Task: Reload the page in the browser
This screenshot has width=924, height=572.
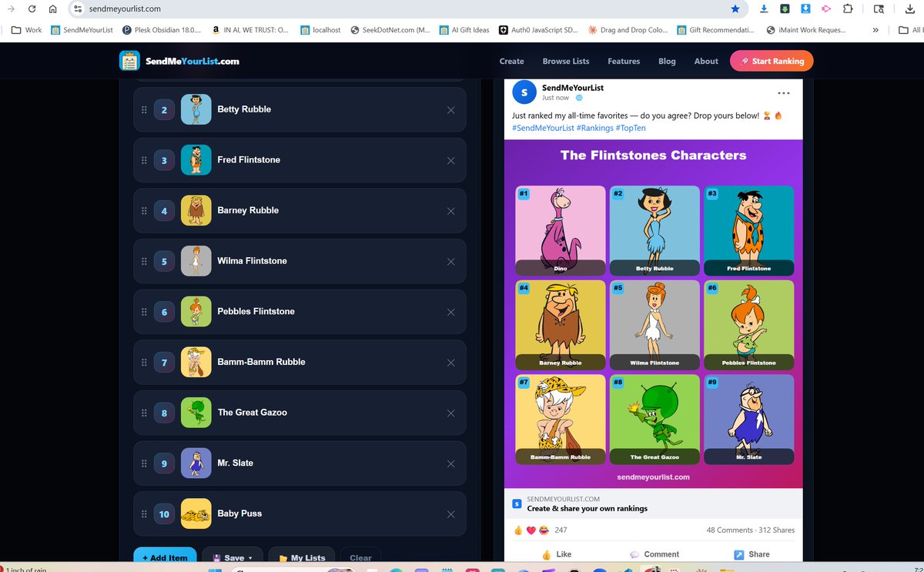Action: [x=32, y=9]
